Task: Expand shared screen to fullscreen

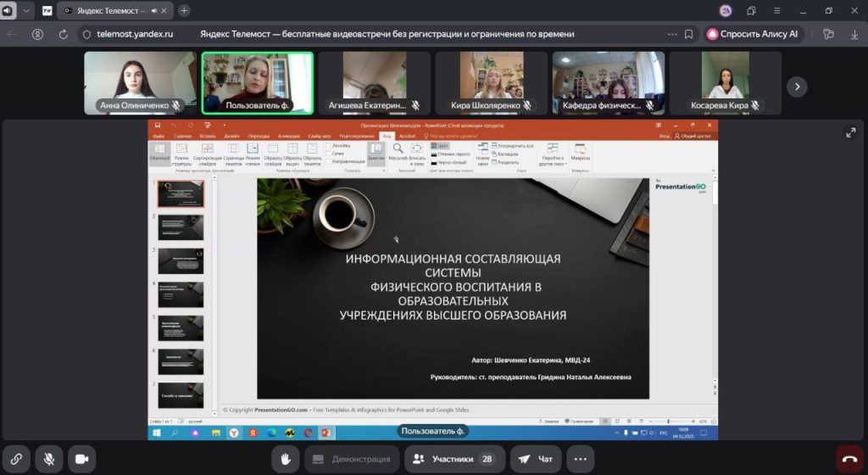Action: click(x=850, y=132)
